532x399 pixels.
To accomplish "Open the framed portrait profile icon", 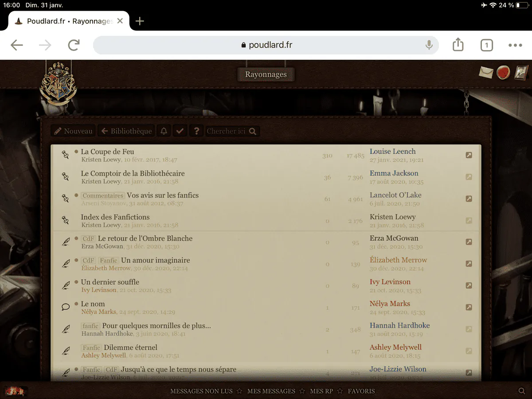I will point(521,72).
